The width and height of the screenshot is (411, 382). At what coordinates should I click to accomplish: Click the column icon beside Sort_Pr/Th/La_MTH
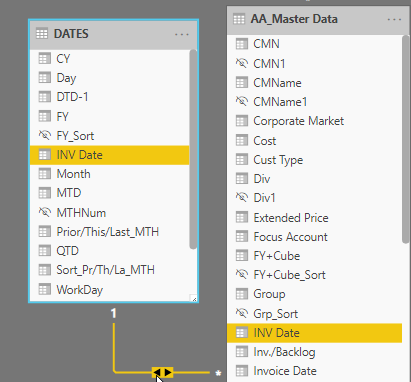click(x=45, y=270)
